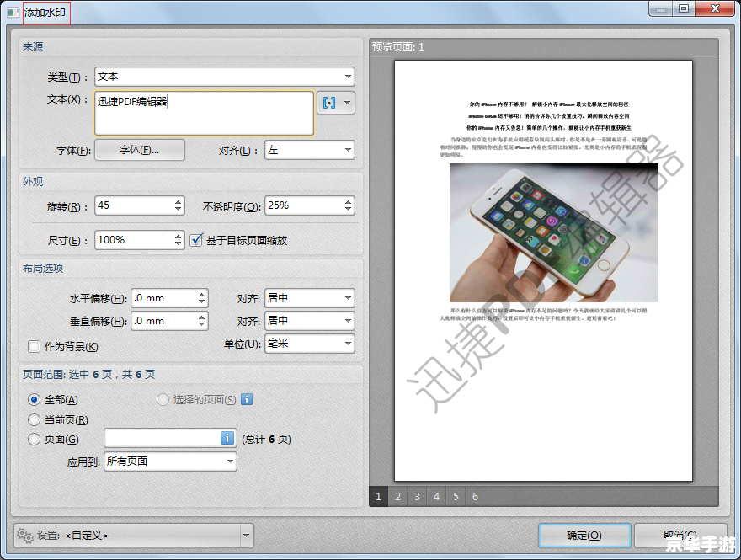Open the 单位 units dropdown
This screenshot has width=741, height=560.
point(310,344)
